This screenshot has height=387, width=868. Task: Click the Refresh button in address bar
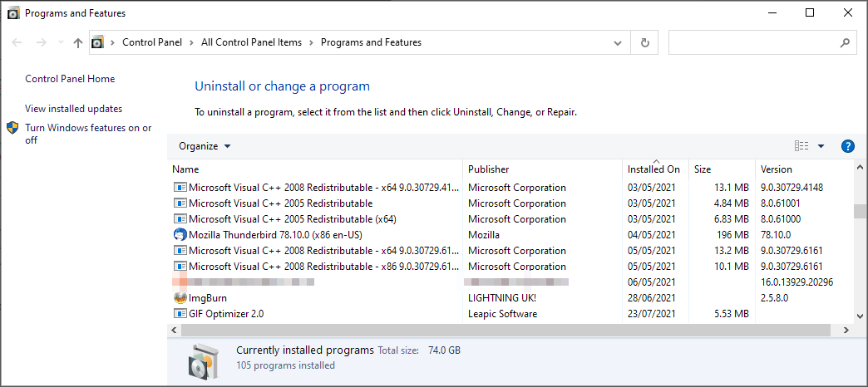[644, 42]
